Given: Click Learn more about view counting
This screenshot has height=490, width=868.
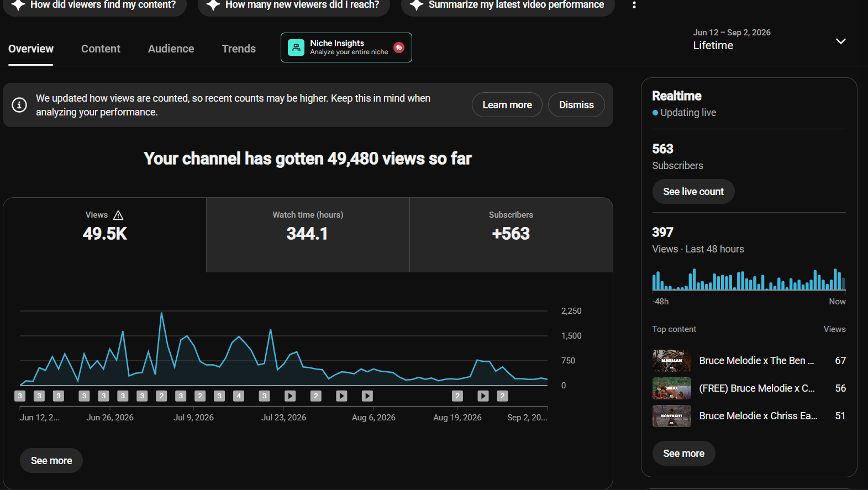Looking at the screenshot, I should tap(507, 105).
